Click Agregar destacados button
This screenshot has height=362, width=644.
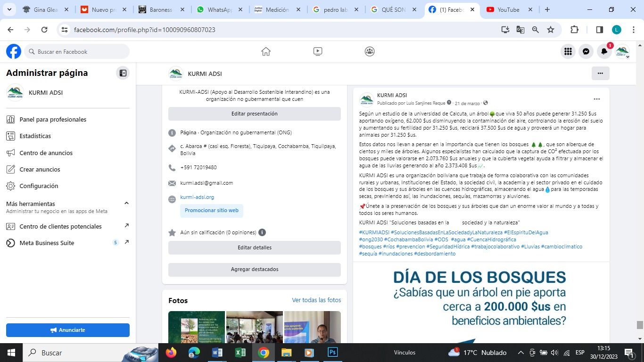tap(255, 269)
